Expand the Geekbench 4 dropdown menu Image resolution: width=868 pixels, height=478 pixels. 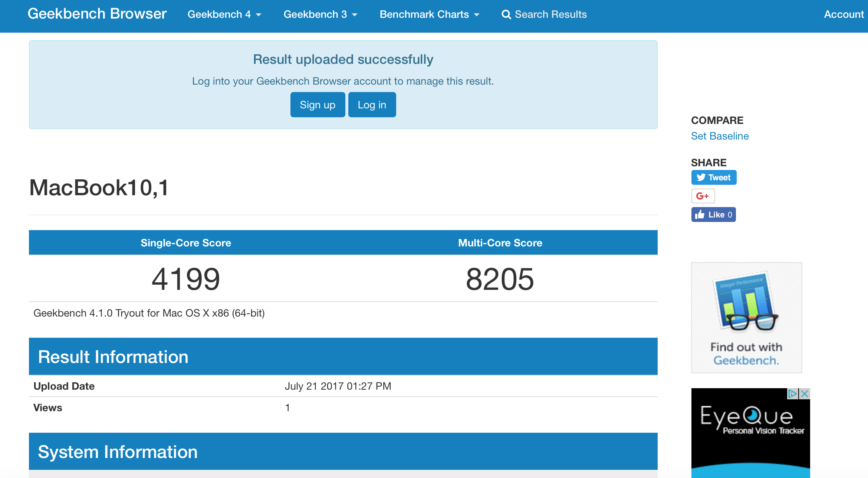coord(224,14)
